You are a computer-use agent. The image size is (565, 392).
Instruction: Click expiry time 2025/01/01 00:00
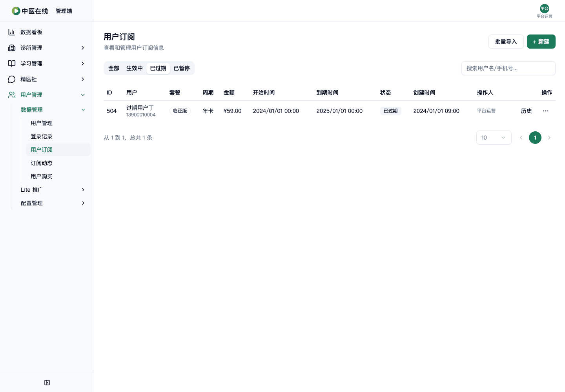click(x=339, y=111)
